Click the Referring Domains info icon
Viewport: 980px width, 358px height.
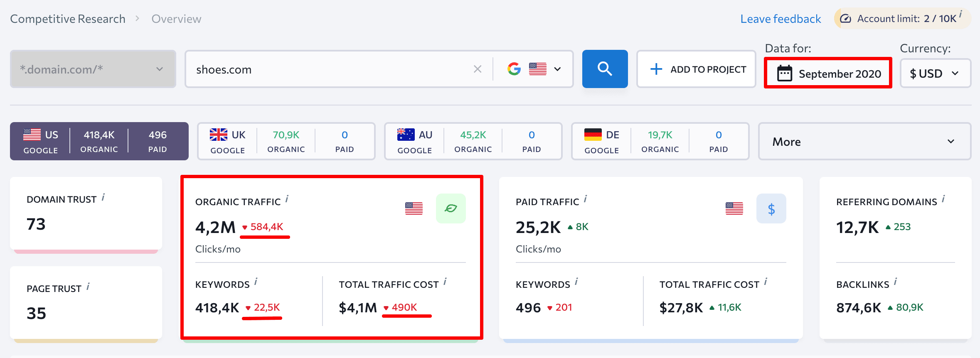coord(943,199)
